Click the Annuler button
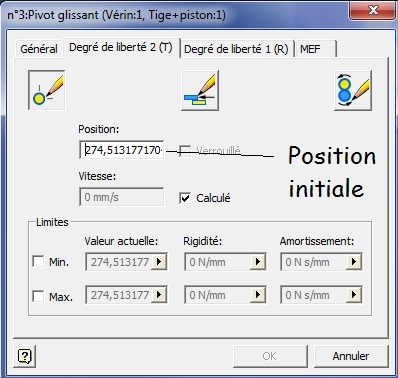 point(351,356)
